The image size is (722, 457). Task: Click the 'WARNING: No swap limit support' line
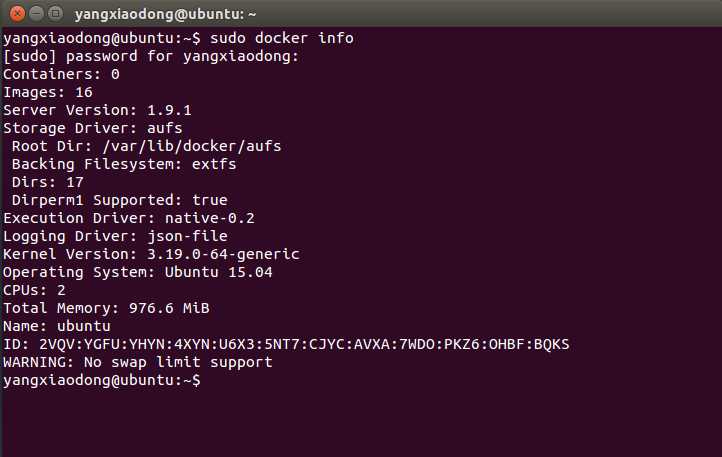[x=138, y=362]
